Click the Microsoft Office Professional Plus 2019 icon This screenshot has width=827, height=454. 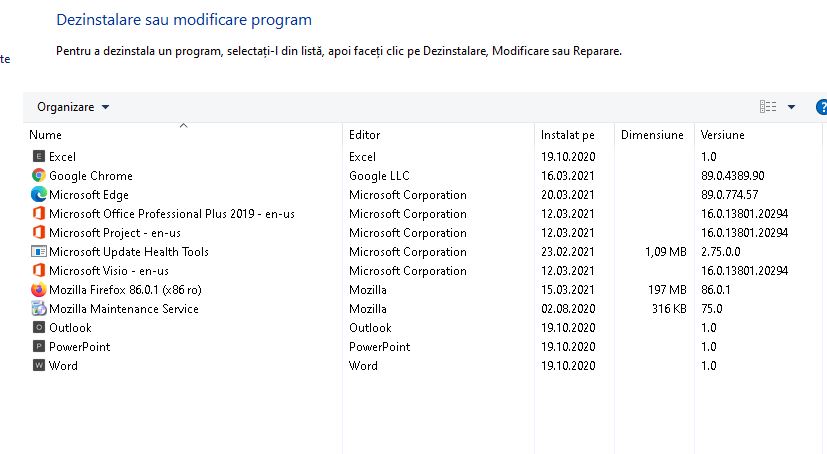39,214
